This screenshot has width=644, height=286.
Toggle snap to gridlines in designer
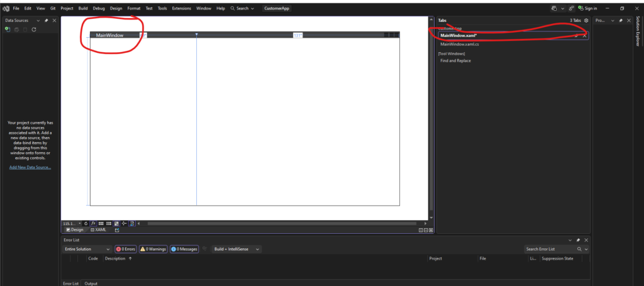click(109, 224)
